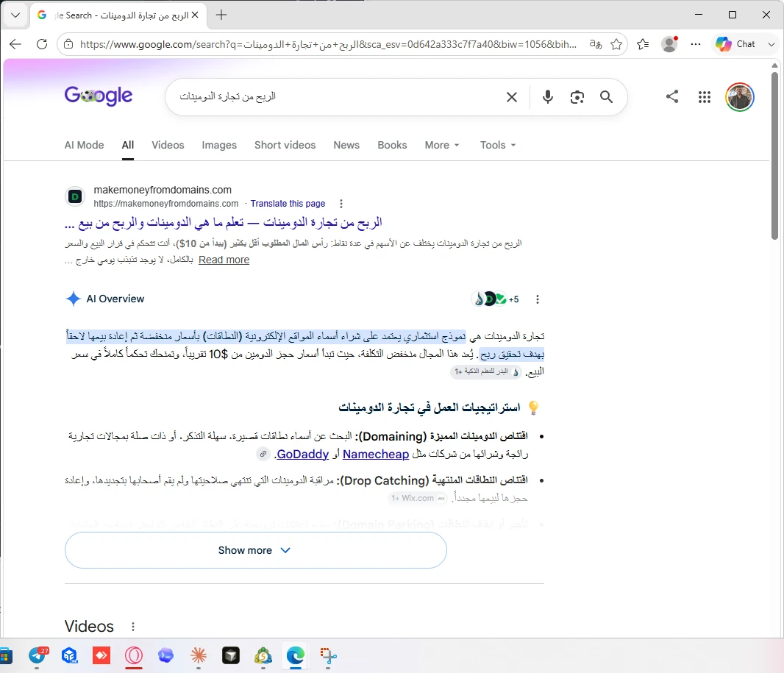
Task: Open makemoneyfromdomains.com result title link
Action: 224,223
